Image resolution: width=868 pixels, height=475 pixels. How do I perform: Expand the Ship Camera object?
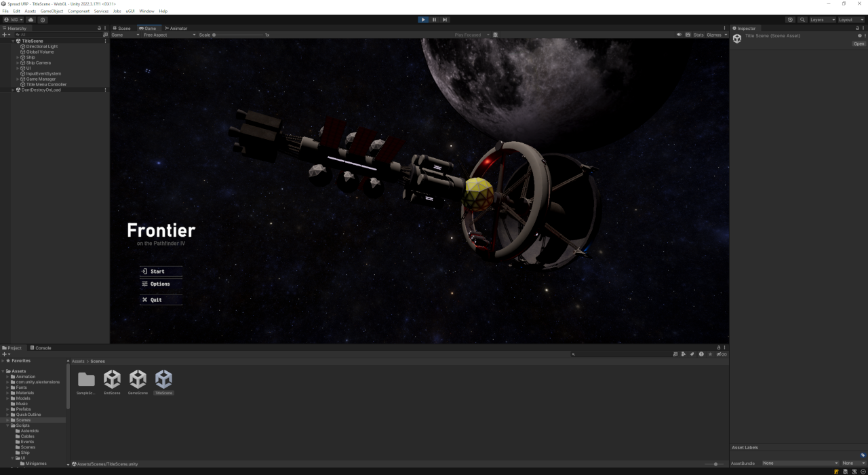[18, 62]
